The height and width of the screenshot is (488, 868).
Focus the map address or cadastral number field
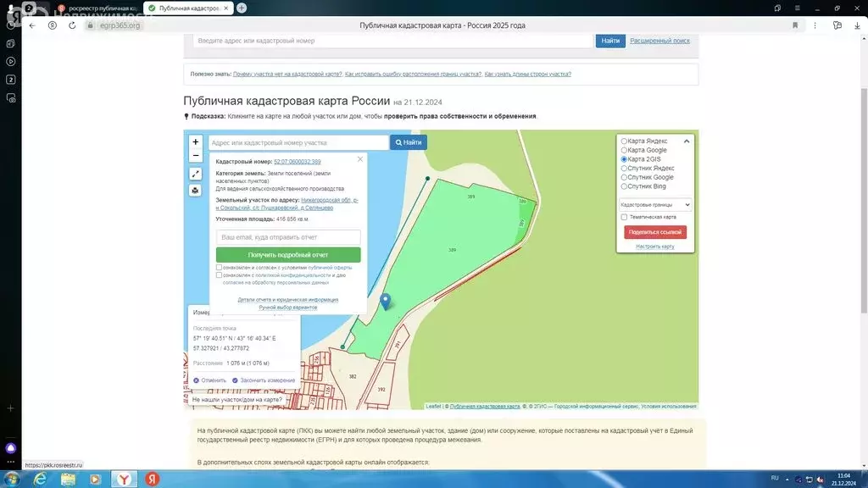click(298, 142)
